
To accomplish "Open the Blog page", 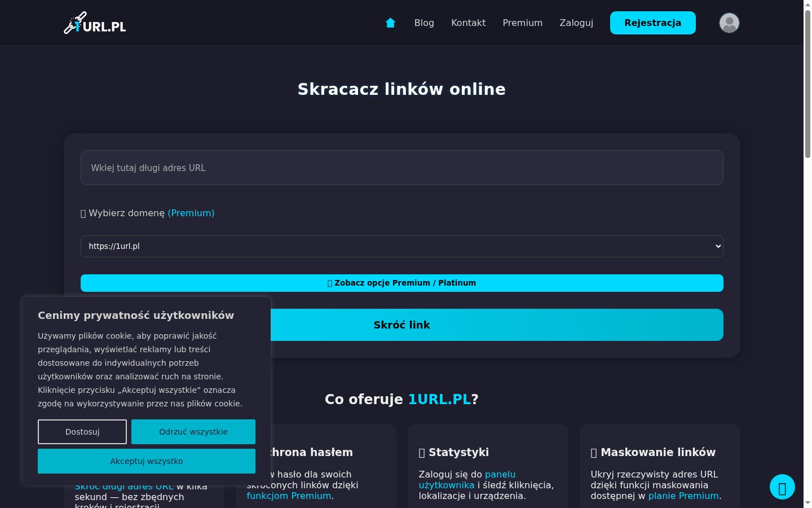I will click(424, 23).
